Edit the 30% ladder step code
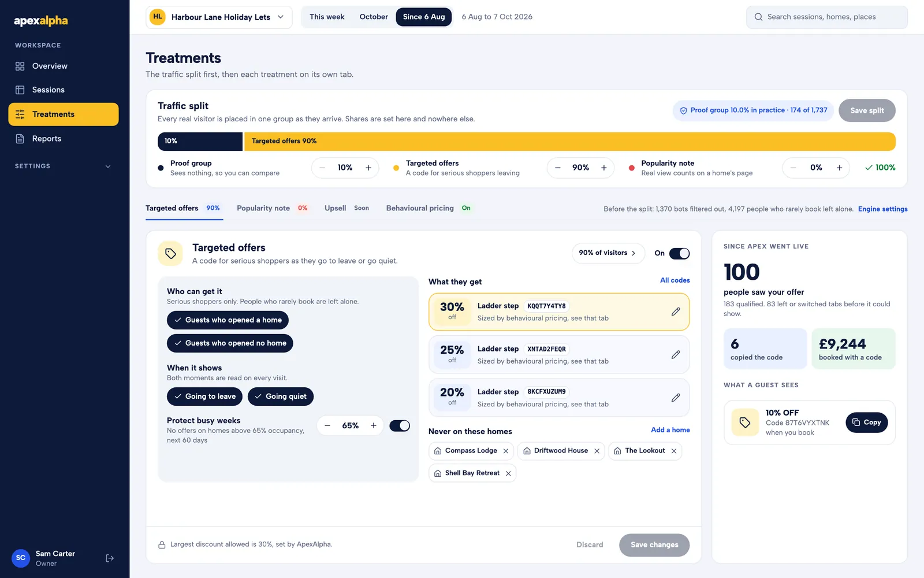Image resolution: width=924 pixels, height=578 pixels. point(676,312)
